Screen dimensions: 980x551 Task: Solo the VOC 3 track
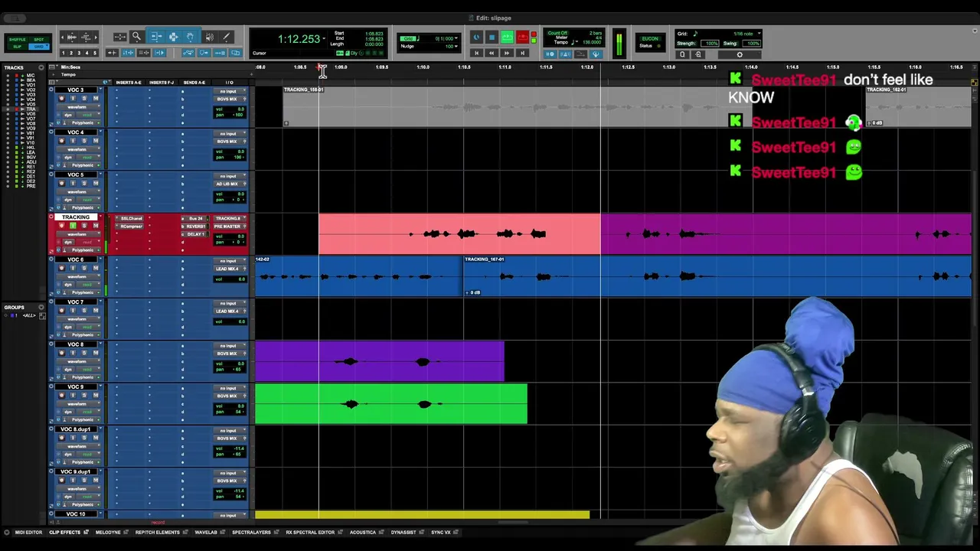tap(84, 99)
